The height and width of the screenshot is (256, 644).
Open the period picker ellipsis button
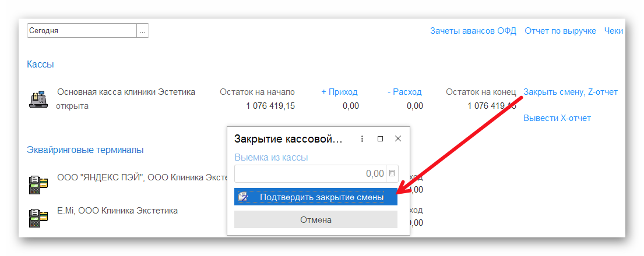(143, 31)
